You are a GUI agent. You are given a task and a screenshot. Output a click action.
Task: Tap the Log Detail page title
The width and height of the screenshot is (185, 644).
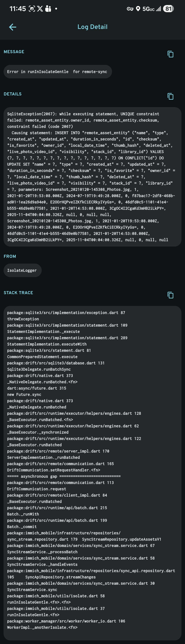(x=92, y=27)
